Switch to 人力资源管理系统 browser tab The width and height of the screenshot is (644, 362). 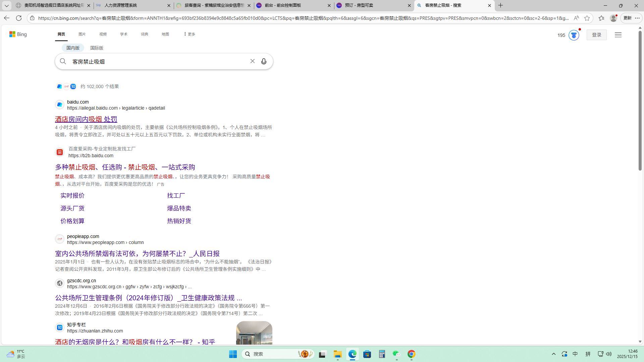pos(121,5)
